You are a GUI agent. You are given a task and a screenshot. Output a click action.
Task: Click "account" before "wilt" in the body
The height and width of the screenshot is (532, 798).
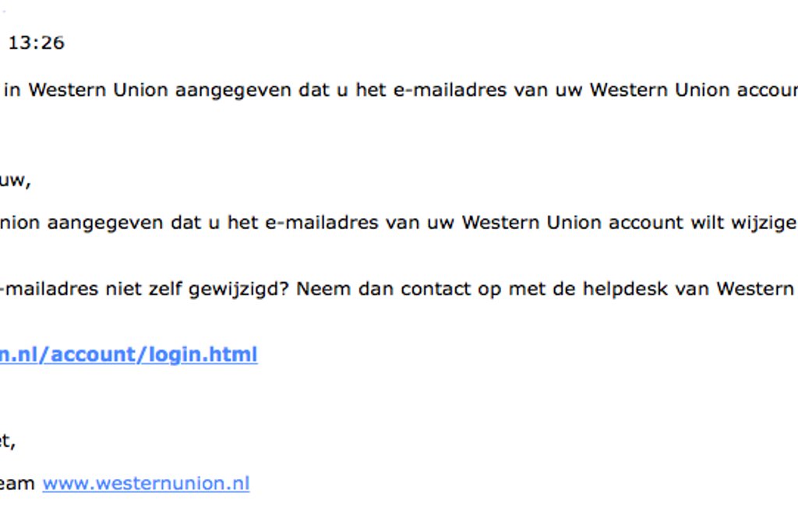coord(645,223)
